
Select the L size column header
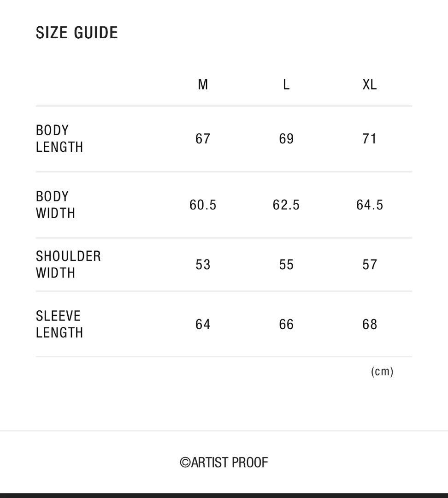coord(286,84)
